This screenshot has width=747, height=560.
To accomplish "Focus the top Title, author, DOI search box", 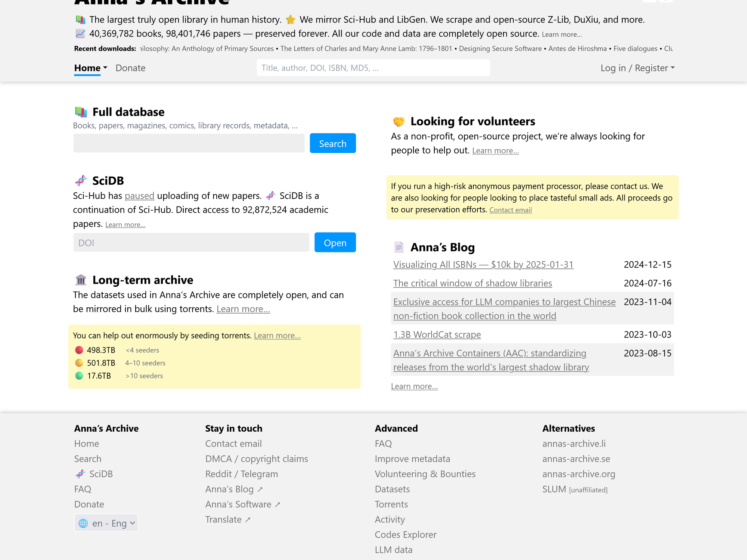I will click(x=373, y=68).
